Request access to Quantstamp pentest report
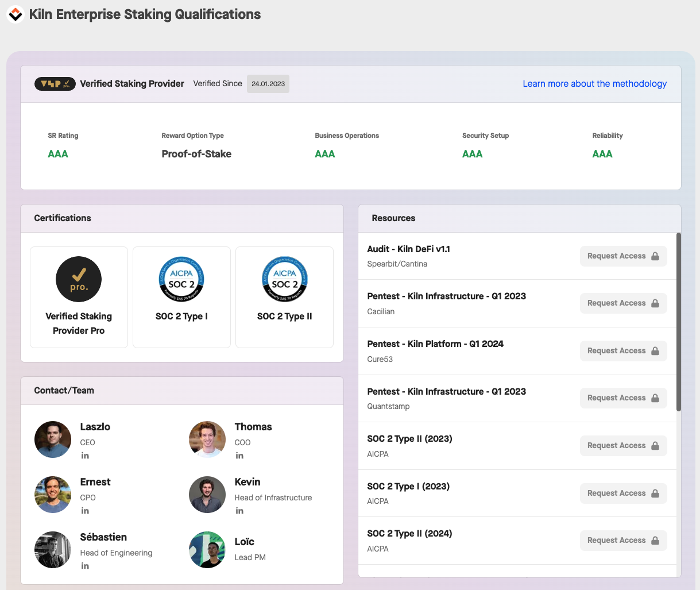Image resolution: width=700 pixels, height=590 pixels. (x=623, y=398)
